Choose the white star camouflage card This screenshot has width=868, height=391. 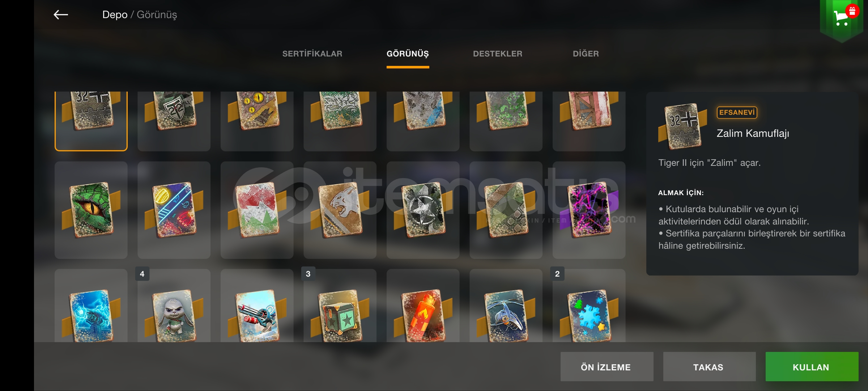click(423, 210)
